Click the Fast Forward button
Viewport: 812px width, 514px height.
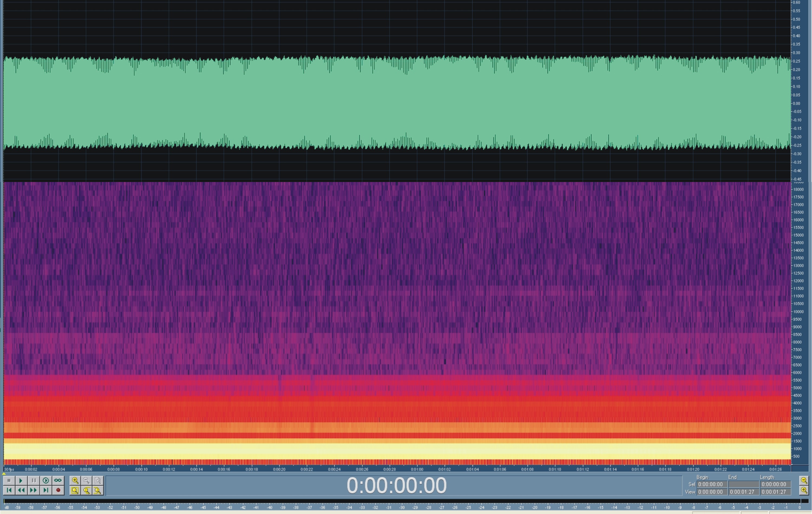33,490
